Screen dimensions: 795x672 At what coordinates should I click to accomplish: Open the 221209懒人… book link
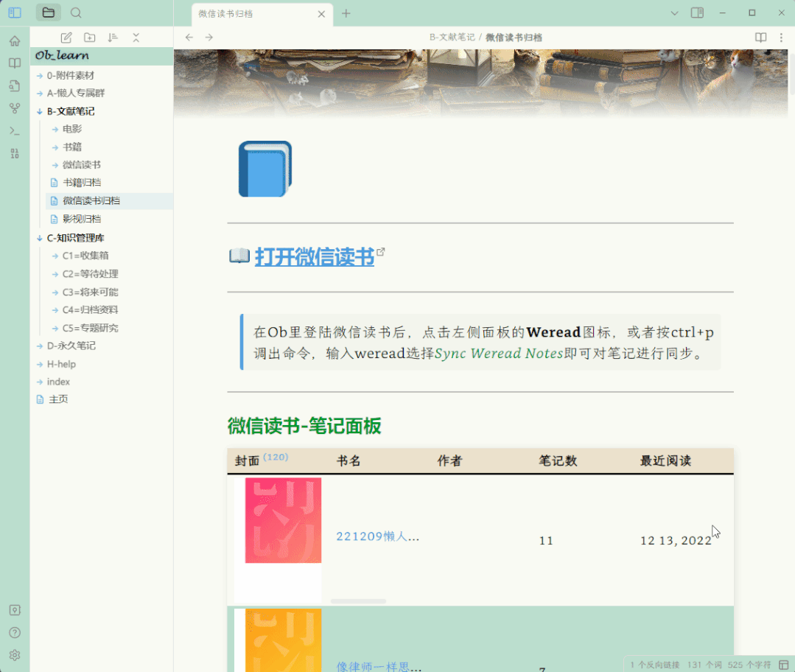[x=378, y=536]
